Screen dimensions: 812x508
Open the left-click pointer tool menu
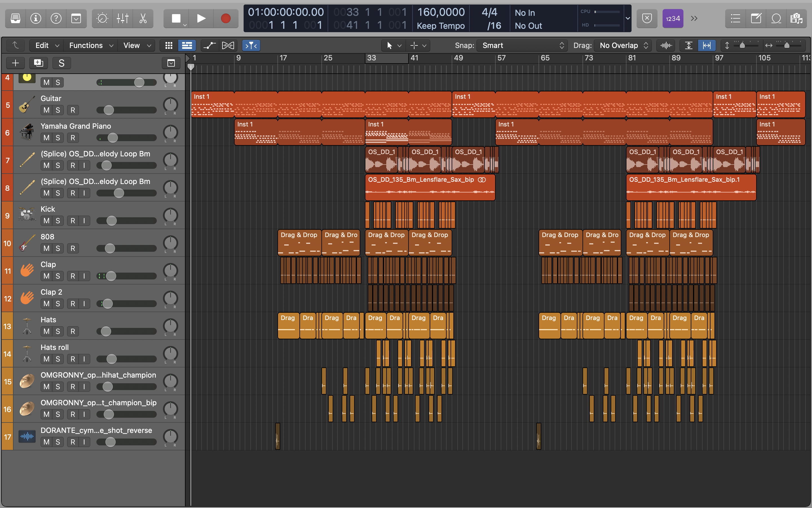tap(393, 45)
